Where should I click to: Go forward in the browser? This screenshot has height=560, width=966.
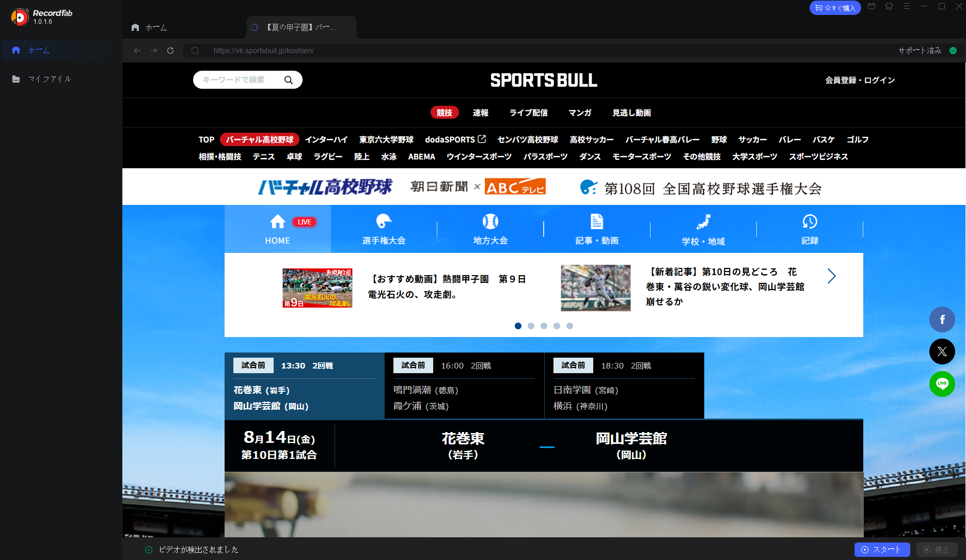click(x=154, y=51)
